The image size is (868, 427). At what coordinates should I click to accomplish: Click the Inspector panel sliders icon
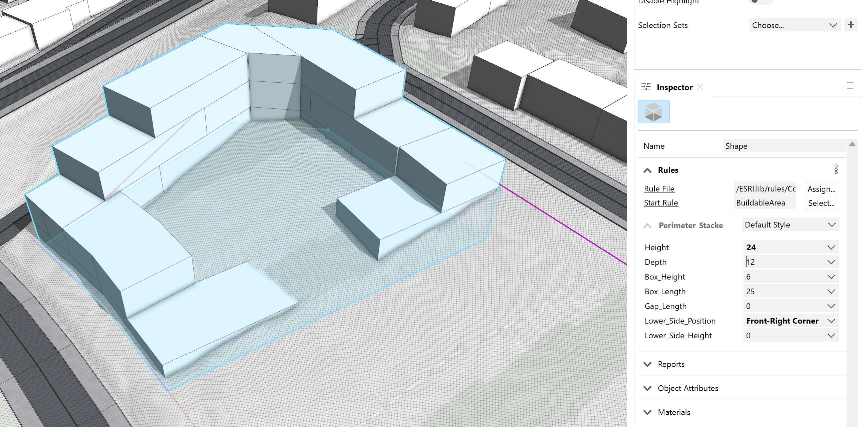point(646,86)
